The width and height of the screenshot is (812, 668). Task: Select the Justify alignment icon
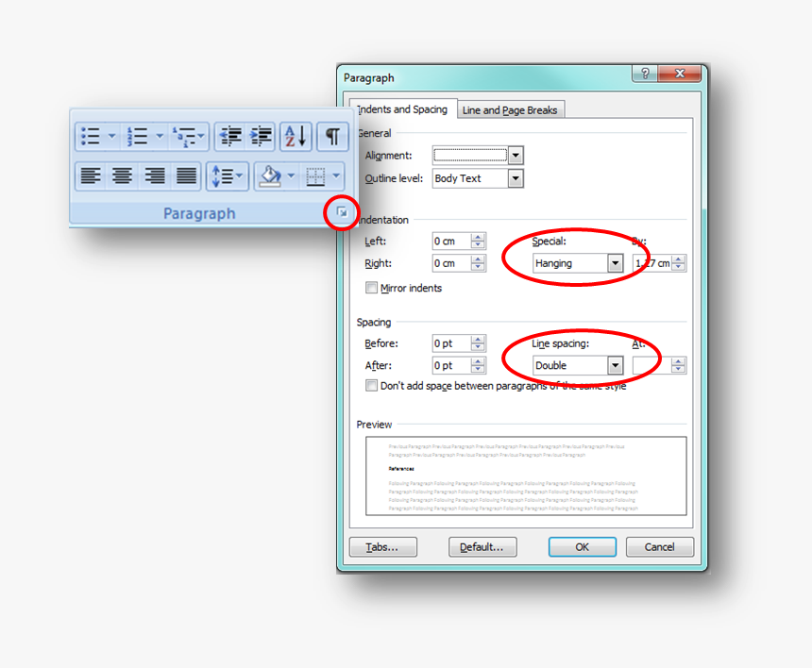click(185, 176)
